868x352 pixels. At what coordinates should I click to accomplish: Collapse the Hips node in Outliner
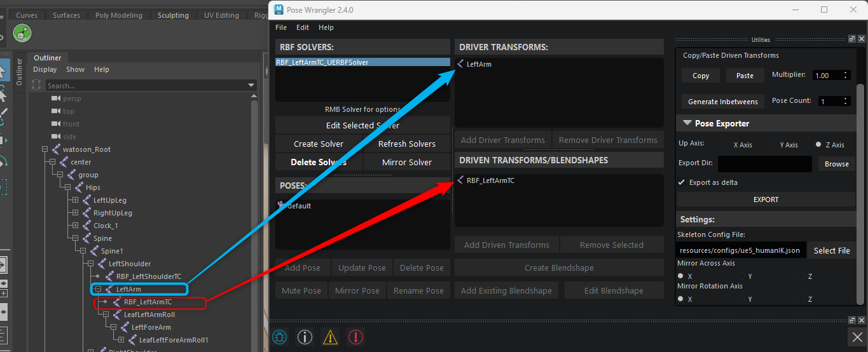pyautogui.click(x=67, y=187)
